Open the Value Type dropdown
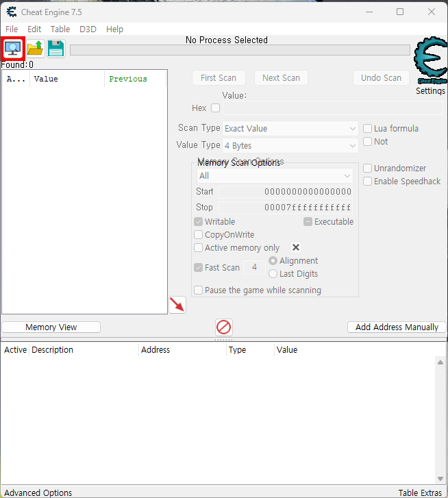This screenshot has height=498, width=448. pyautogui.click(x=290, y=145)
